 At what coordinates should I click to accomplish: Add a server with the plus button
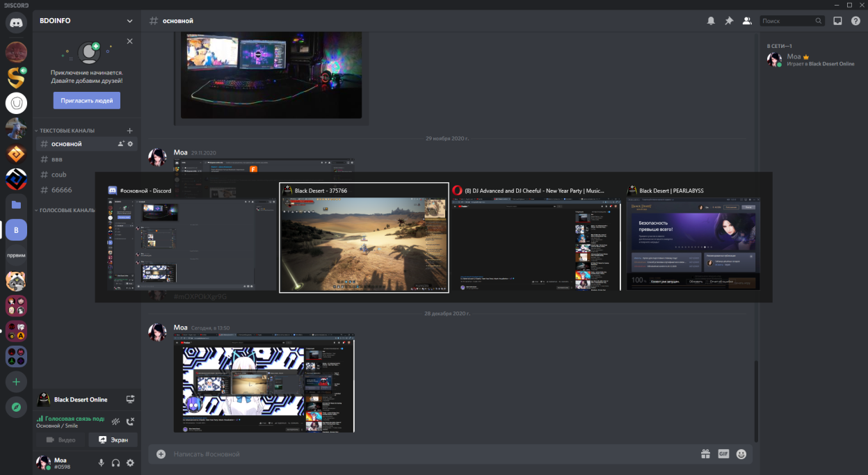point(16,382)
